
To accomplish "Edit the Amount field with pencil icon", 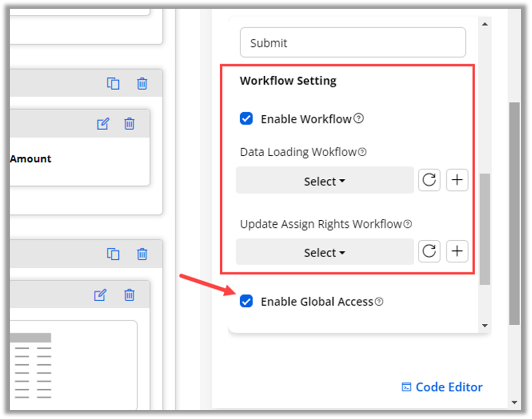I will pyautogui.click(x=103, y=123).
